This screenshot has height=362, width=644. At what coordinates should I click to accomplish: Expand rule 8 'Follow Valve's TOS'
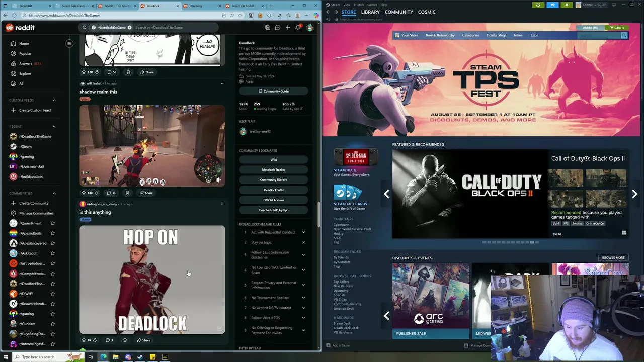pyautogui.click(x=303, y=318)
